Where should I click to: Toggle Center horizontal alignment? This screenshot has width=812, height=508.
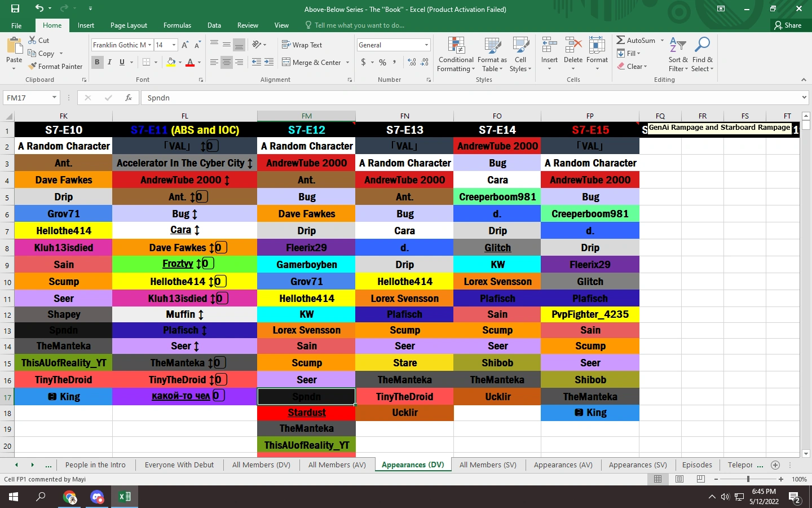pyautogui.click(x=226, y=62)
